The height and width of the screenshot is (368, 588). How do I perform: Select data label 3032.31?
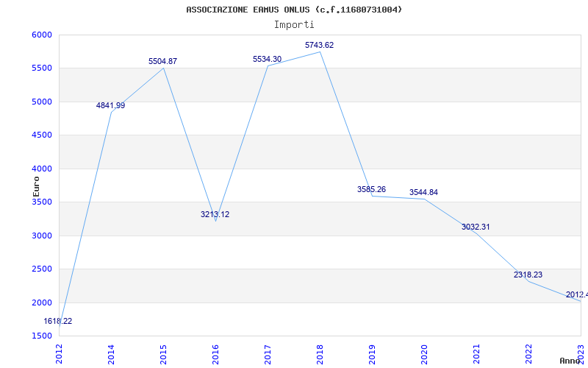tap(476, 227)
